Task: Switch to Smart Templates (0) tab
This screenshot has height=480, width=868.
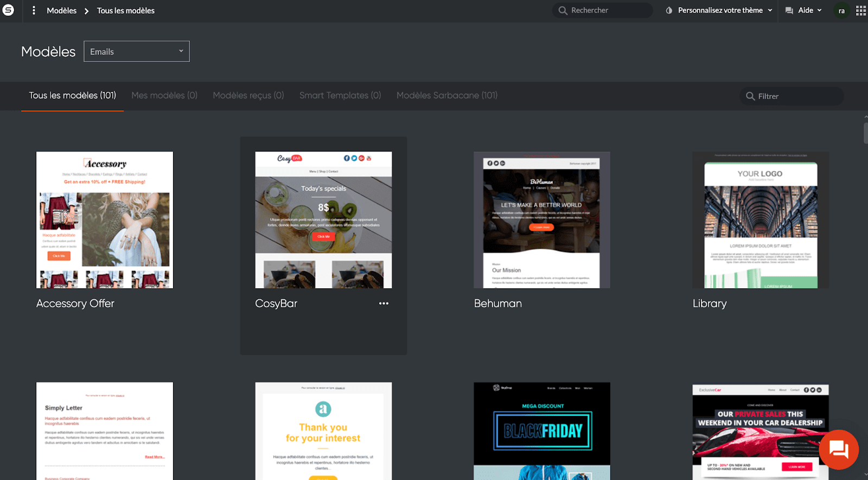Action: [x=340, y=96]
